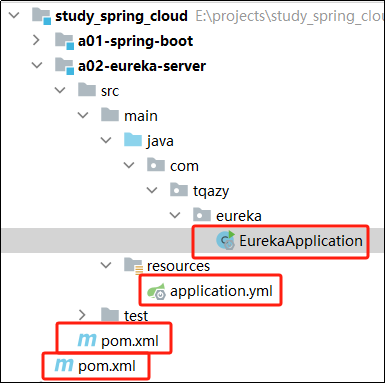This screenshot has width=385, height=383.
Task: Click the Maven icon of the root pom.xml
Action: [64, 365]
